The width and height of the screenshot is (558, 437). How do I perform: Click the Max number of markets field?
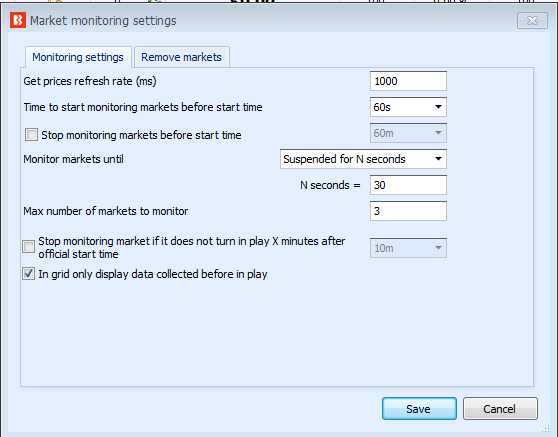(x=408, y=211)
